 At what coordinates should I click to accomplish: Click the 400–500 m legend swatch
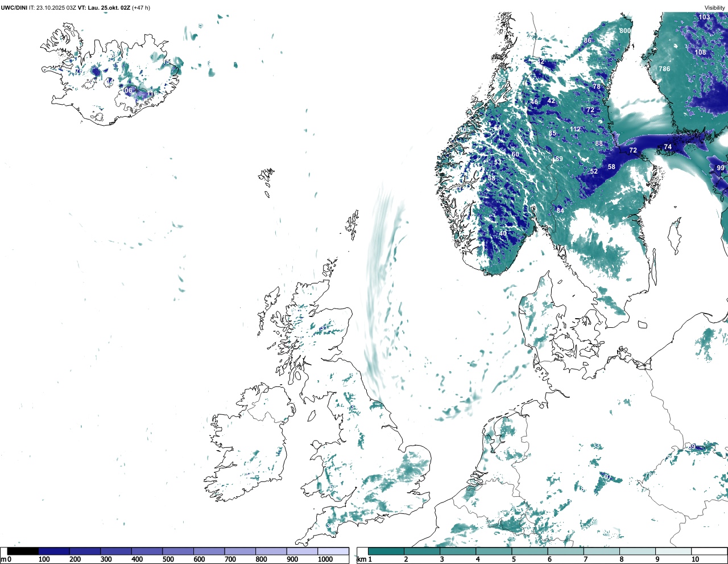click(x=147, y=551)
